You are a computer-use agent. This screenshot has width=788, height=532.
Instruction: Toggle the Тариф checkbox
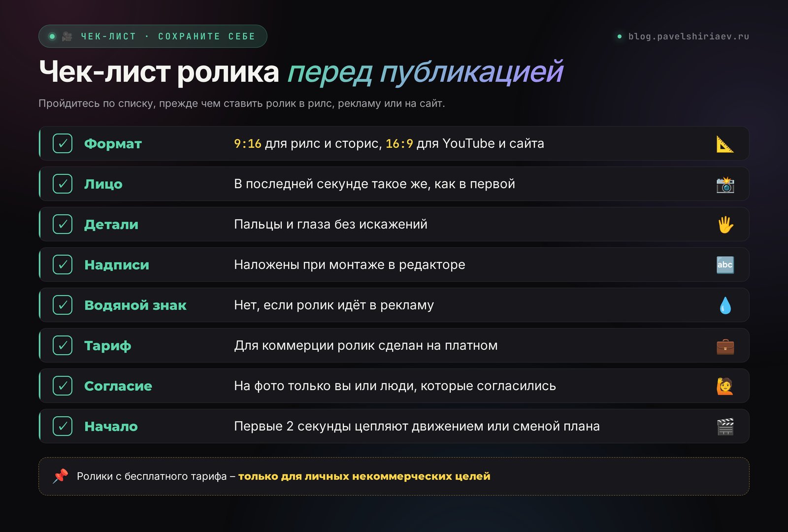pyautogui.click(x=63, y=345)
